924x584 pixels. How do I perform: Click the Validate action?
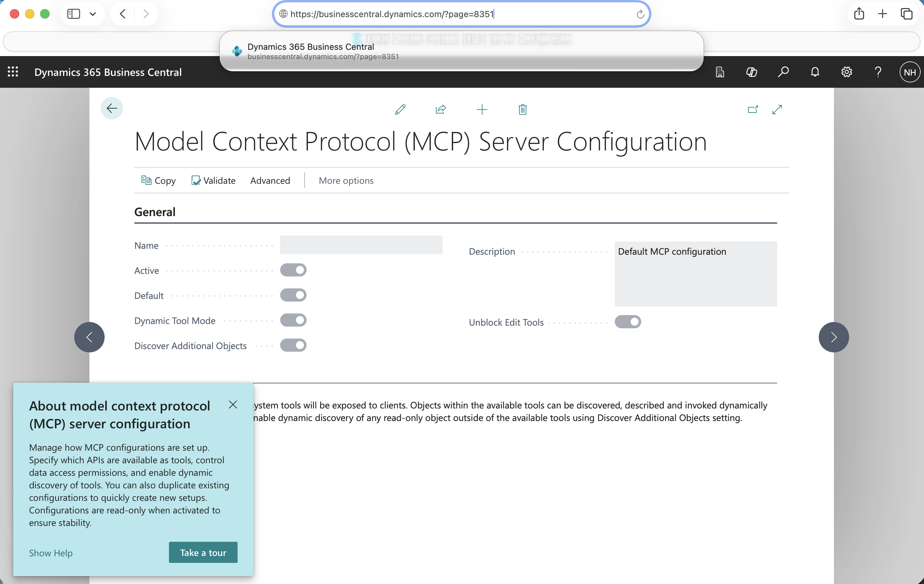tap(213, 181)
